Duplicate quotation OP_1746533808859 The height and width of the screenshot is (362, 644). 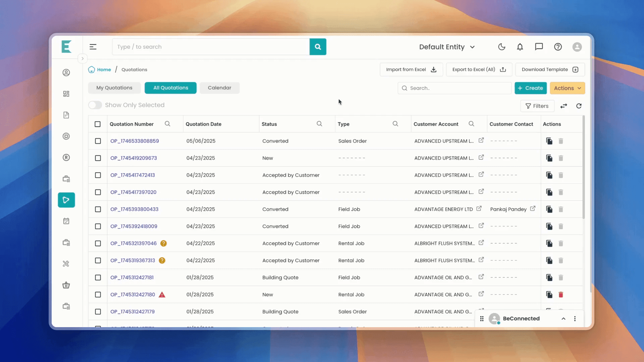pos(549,141)
